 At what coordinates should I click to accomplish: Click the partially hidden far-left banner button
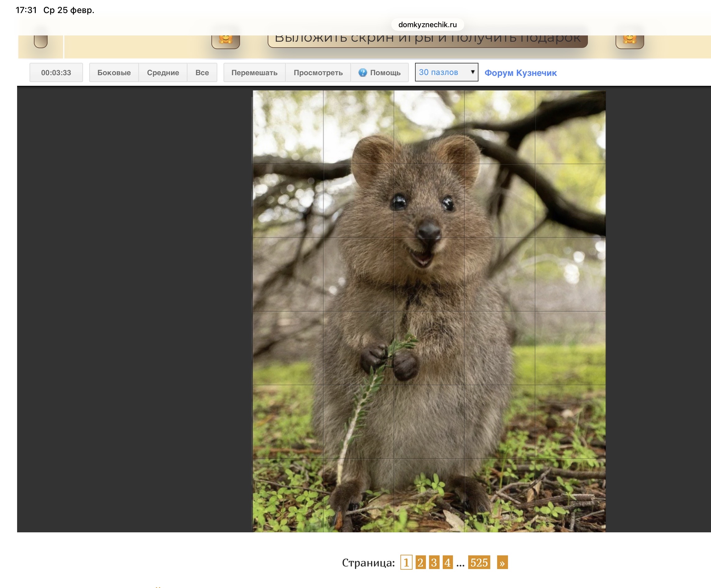(x=41, y=41)
